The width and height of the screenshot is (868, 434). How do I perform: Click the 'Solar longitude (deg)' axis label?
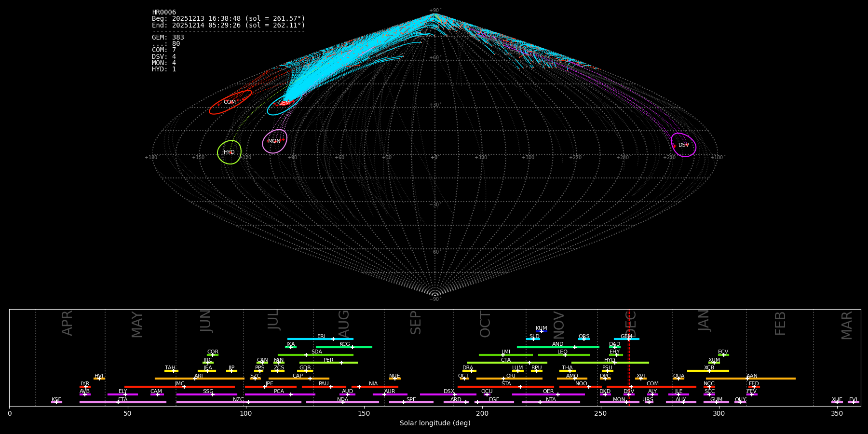coord(435,423)
